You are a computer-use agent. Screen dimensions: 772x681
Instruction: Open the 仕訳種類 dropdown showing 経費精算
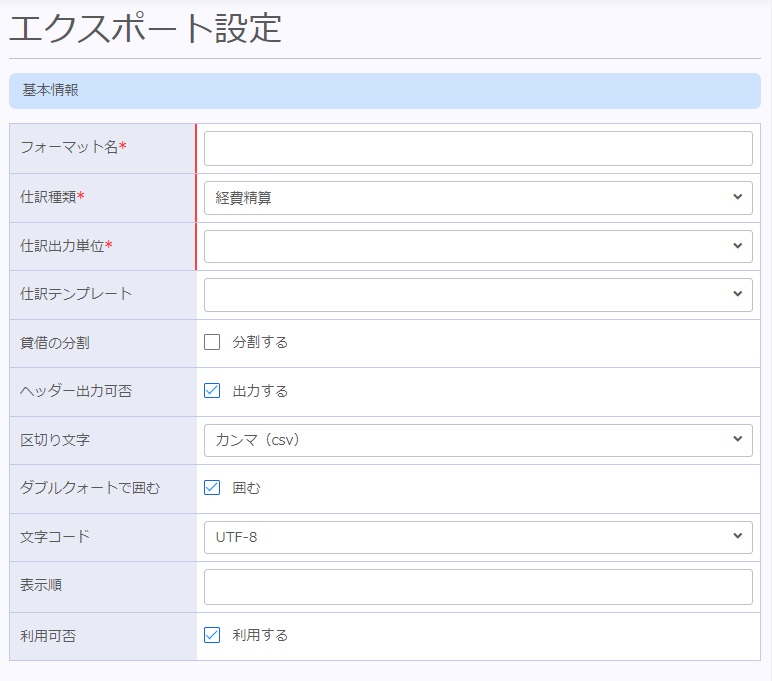tap(478, 198)
